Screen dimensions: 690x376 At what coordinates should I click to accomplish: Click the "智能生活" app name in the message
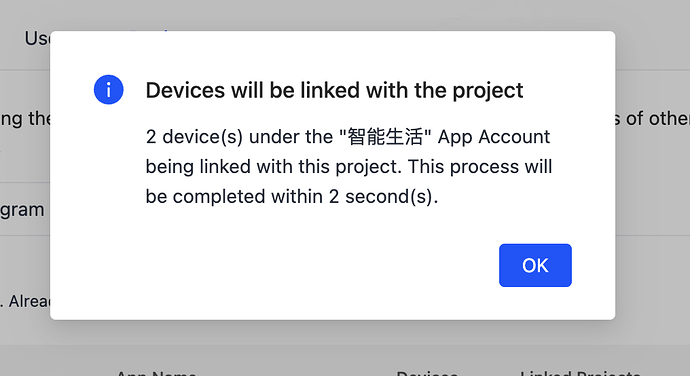[385, 136]
